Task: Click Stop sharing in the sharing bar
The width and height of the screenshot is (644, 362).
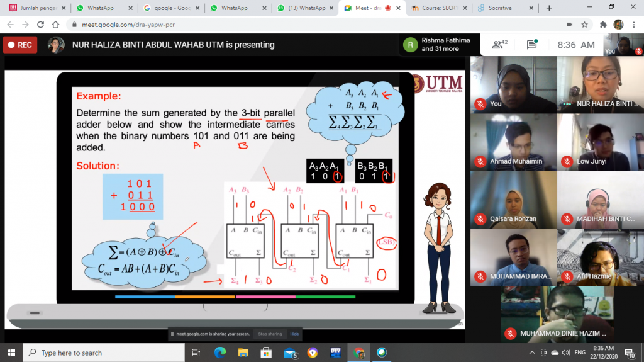Action: tap(270, 334)
